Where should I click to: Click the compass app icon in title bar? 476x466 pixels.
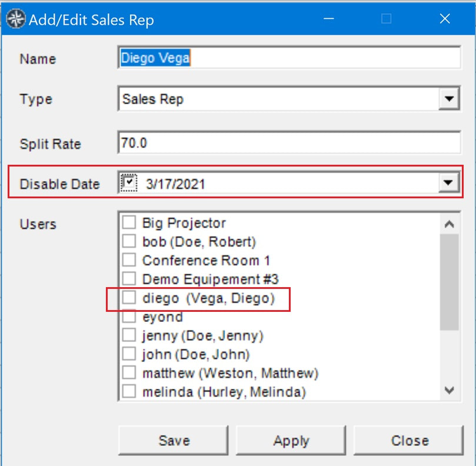(16, 19)
